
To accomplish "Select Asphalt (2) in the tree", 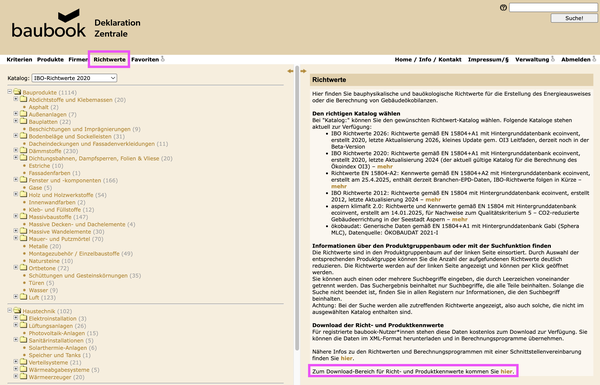I will coord(44,107).
